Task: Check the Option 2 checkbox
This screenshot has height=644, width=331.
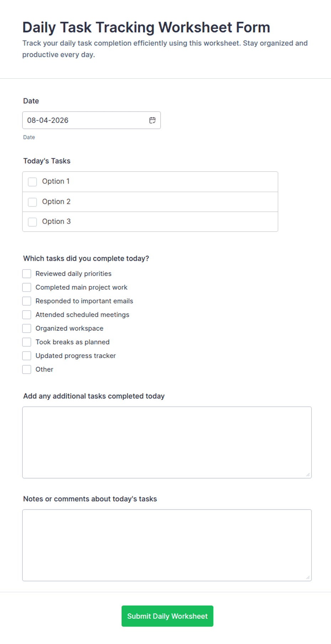Action: pos(32,202)
